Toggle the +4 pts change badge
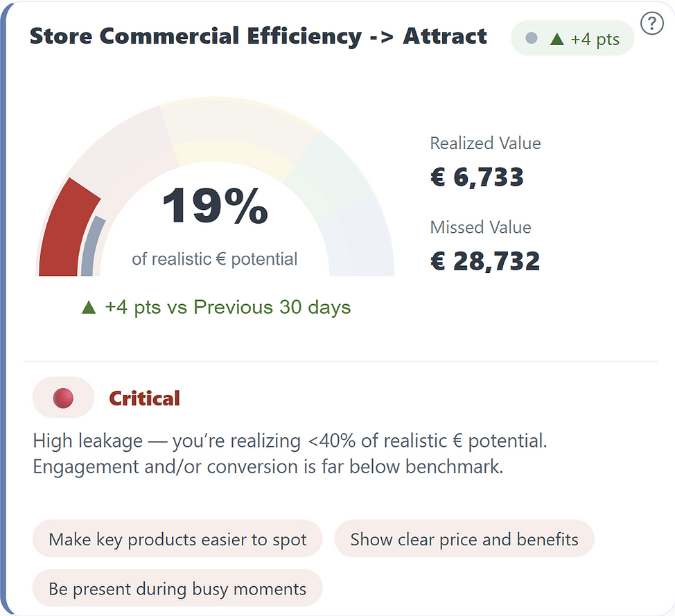The height and width of the screenshot is (616, 675). (572, 38)
